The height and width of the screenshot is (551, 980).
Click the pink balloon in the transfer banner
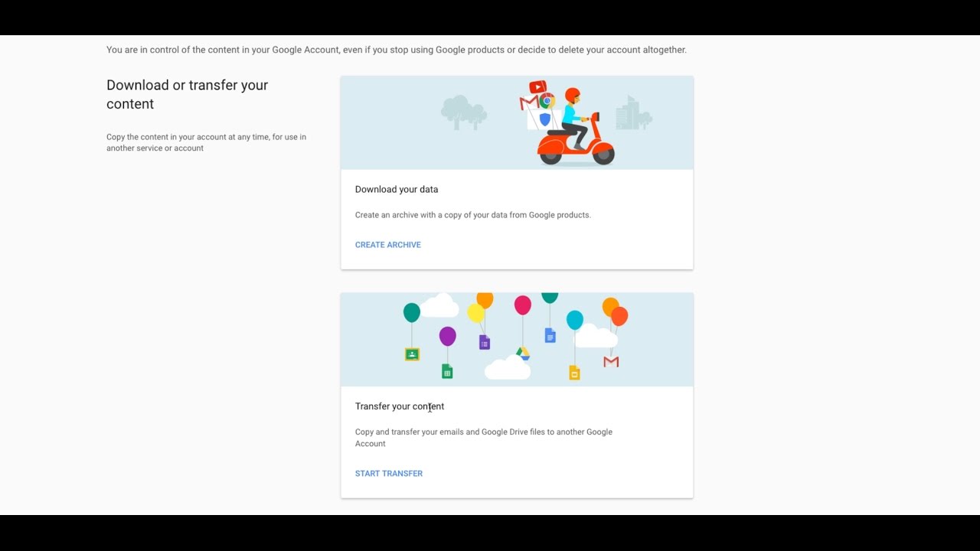pyautogui.click(x=523, y=305)
